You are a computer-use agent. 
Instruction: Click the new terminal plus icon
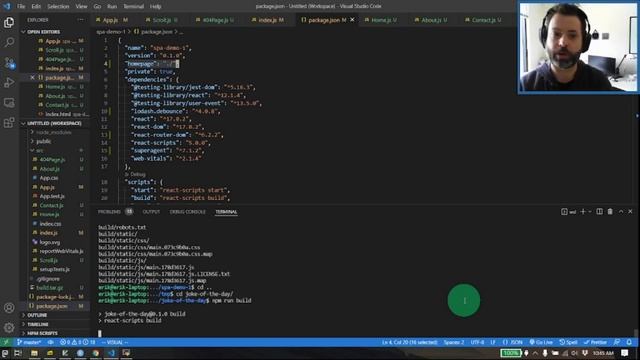tap(583, 211)
